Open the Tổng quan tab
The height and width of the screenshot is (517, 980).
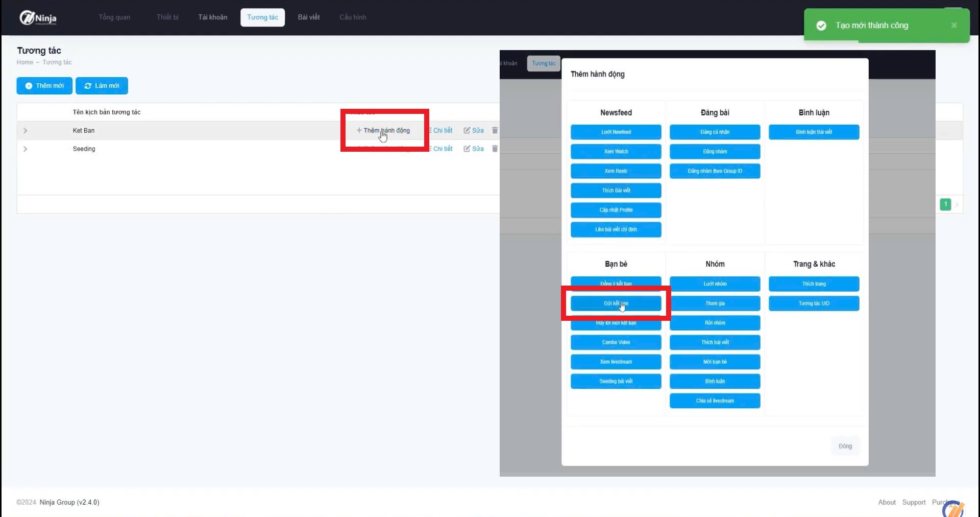114,17
